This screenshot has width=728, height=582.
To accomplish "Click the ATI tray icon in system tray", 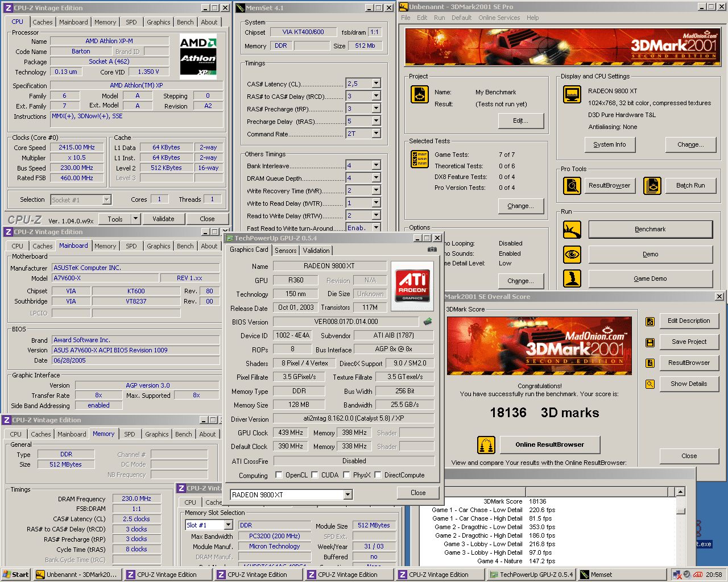I will 698,575.
